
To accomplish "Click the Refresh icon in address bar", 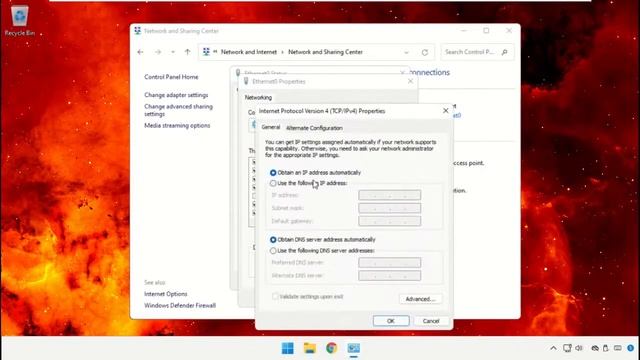I will coord(425,52).
